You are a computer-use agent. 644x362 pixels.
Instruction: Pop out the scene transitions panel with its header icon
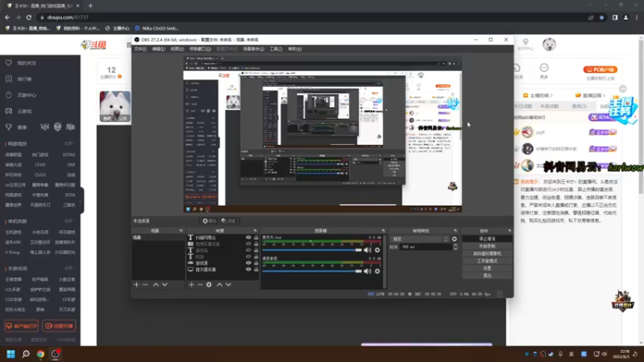click(x=455, y=231)
